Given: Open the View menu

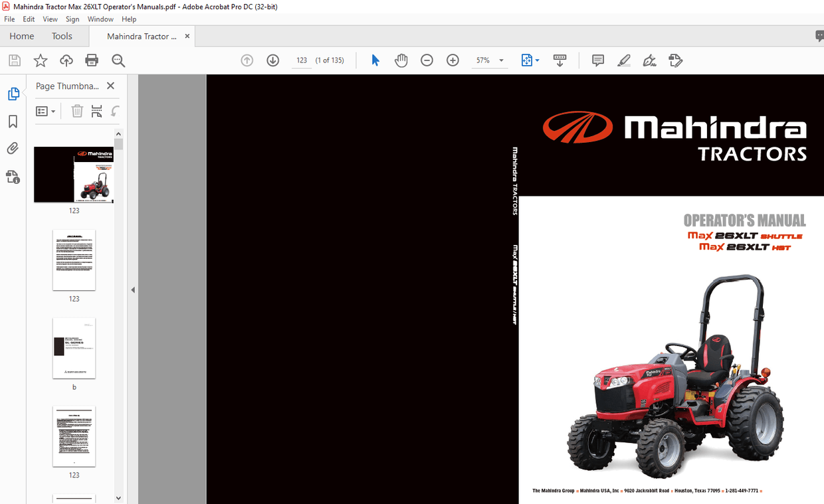Looking at the screenshot, I should (x=50, y=19).
